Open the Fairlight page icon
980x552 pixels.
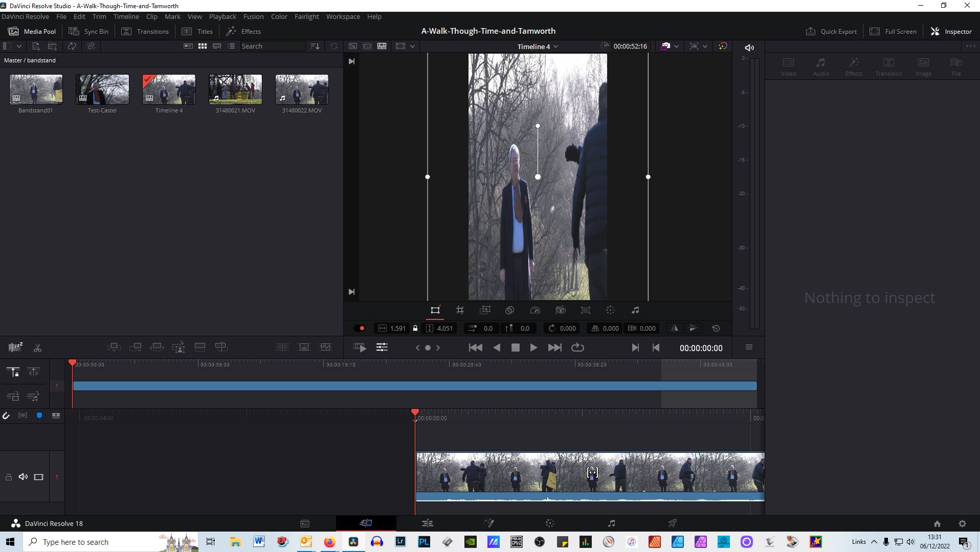pyautogui.click(x=611, y=523)
